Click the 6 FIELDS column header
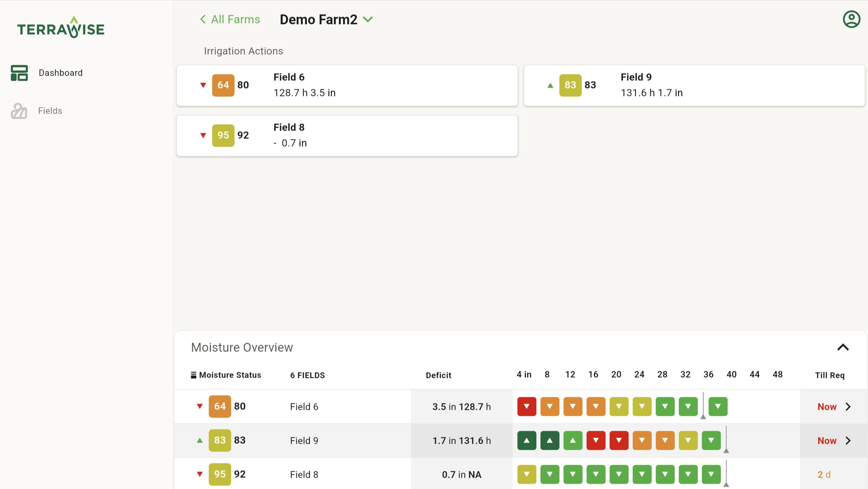The width and height of the screenshot is (868, 489). [x=308, y=375]
